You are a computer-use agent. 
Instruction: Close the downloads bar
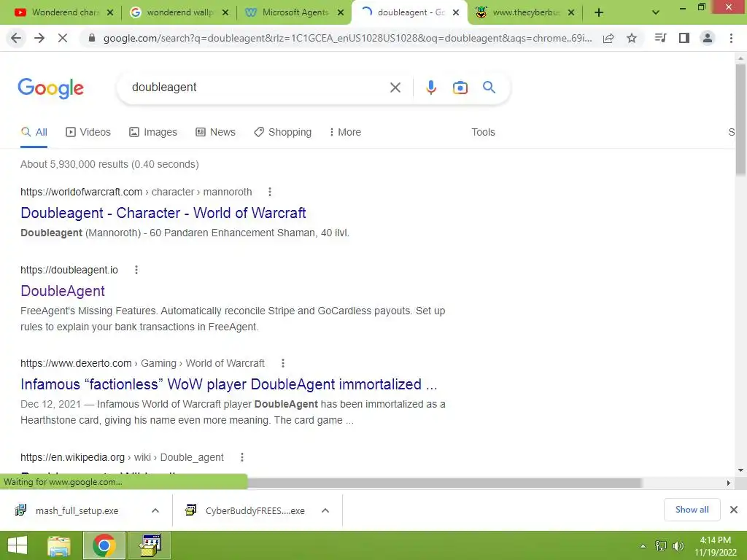pos(734,510)
